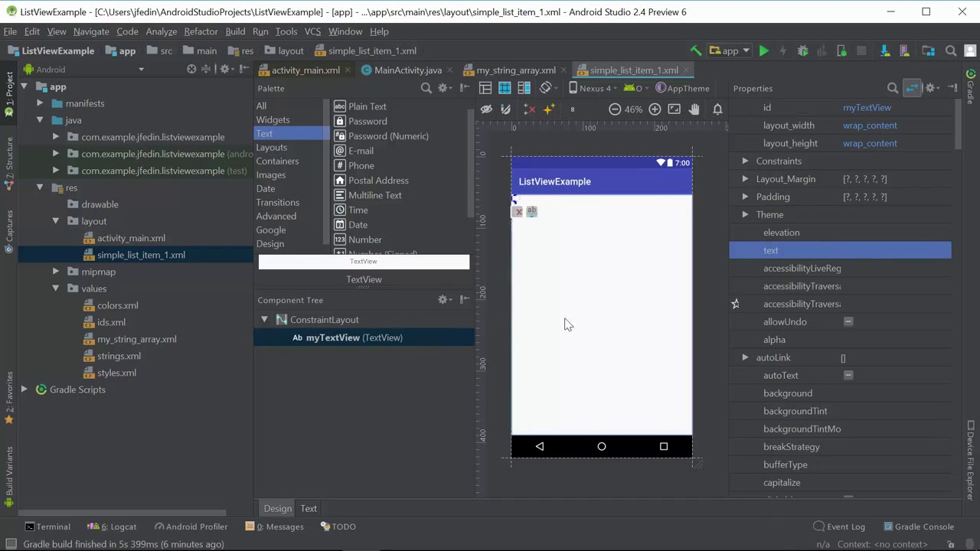Select AppTheme theme selector

(682, 88)
